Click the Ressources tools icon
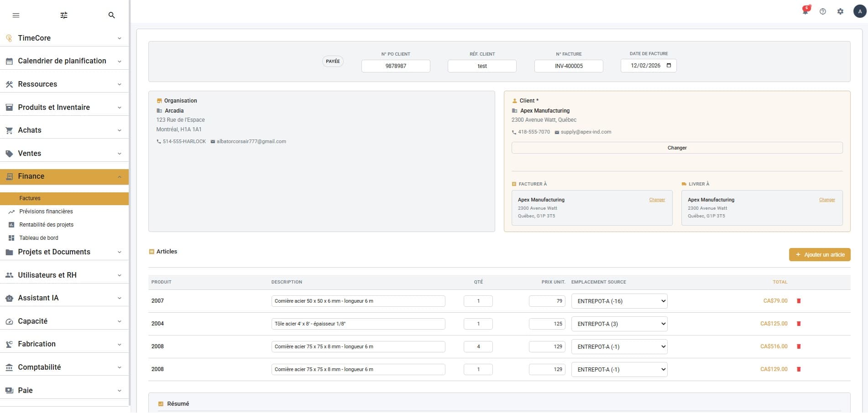 (9, 84)
